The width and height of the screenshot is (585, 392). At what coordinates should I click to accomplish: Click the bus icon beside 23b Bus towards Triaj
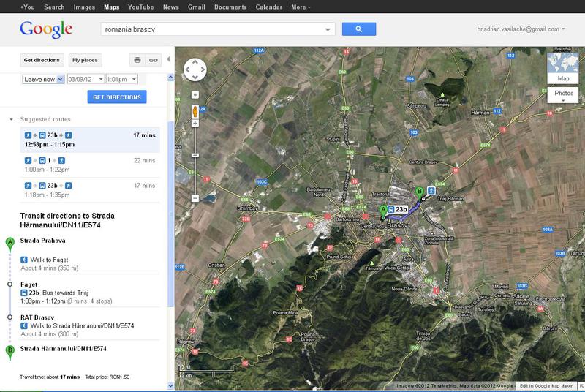click(x=24, y=293)
